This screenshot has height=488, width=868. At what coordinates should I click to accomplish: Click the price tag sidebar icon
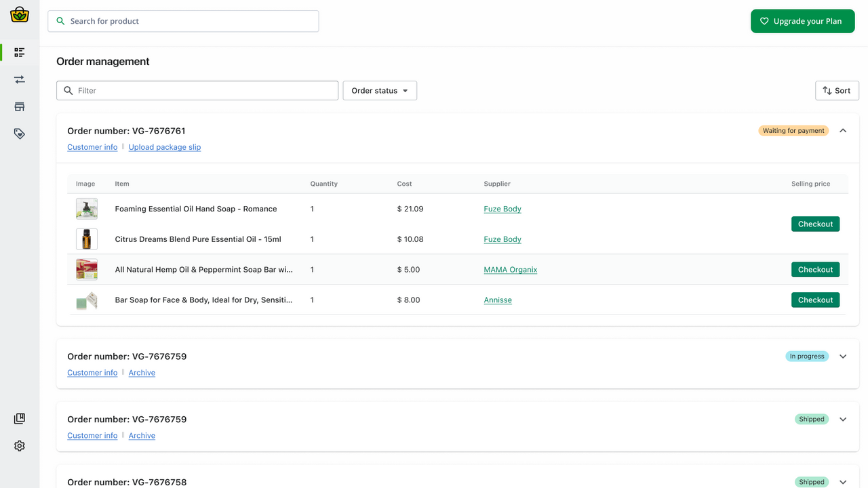click(20, 134)
